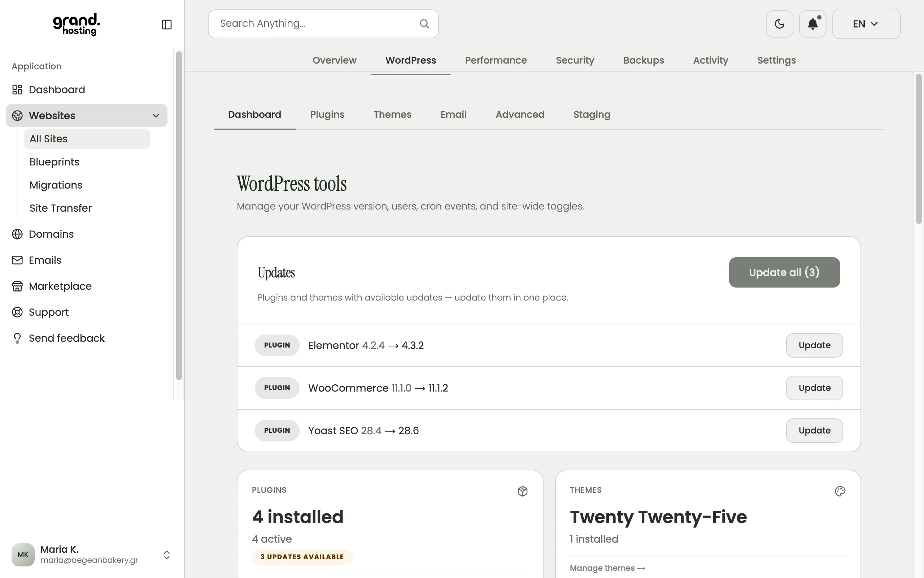
Task: Click the Dashboard grid icon in the sidebar
Action: pyautogui.click(x=17, y=90)
